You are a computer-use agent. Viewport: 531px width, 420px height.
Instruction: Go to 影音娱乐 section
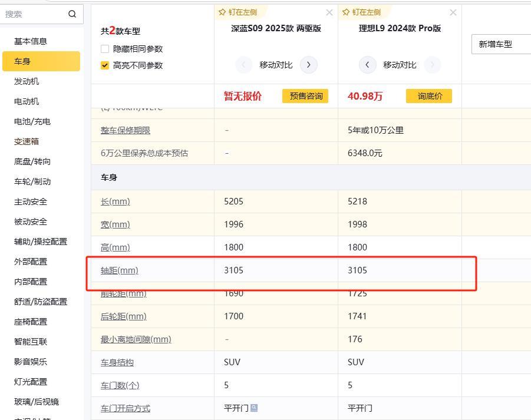click(31, 362)
